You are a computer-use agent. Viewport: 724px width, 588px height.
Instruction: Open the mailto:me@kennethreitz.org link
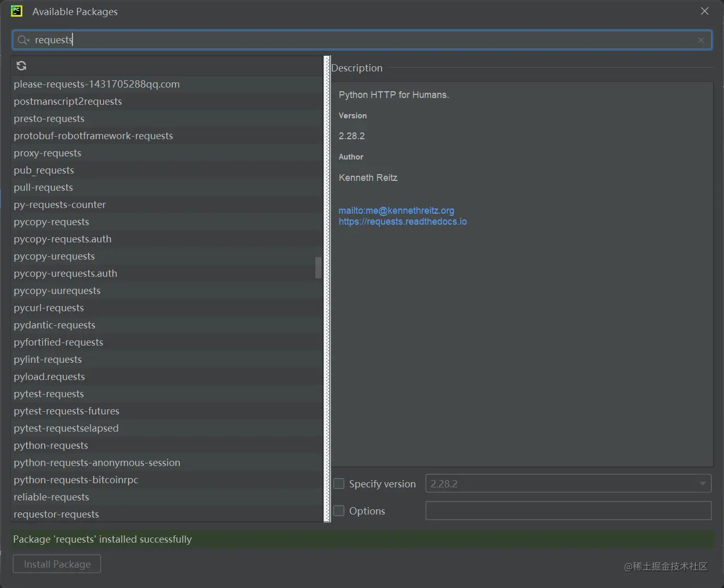point(396,211)
